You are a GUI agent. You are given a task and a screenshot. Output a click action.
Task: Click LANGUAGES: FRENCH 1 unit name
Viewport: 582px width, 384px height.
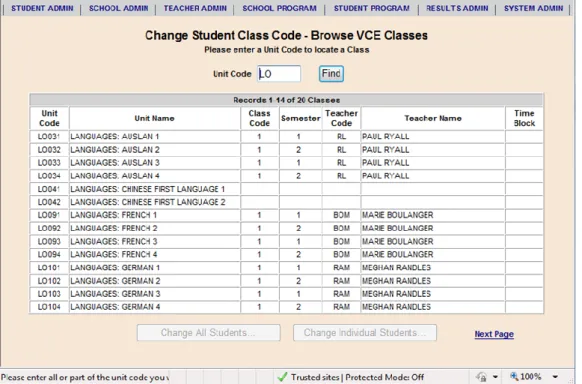click(114, 215)
